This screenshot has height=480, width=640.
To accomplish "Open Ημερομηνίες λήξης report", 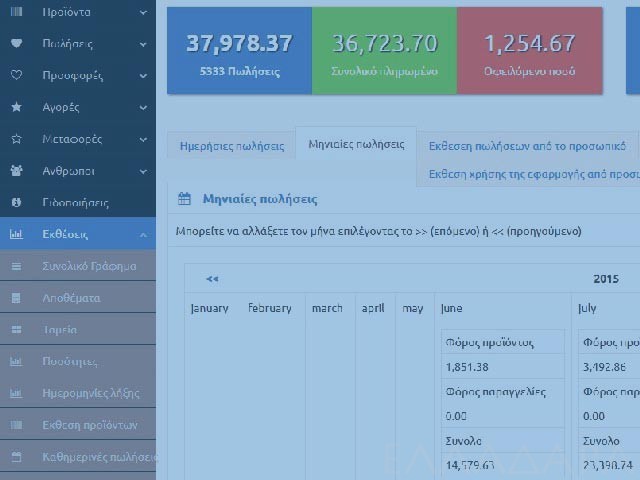I will tap(78, 393).
